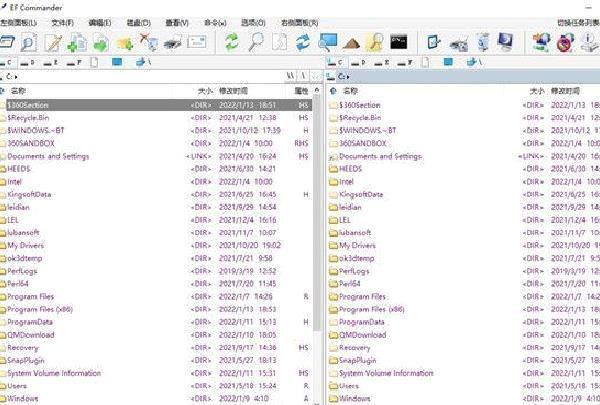Viewport: 600px width, 405px height.
Task: Click the printer icon in toolbar
Action: [x=173, y=42]
